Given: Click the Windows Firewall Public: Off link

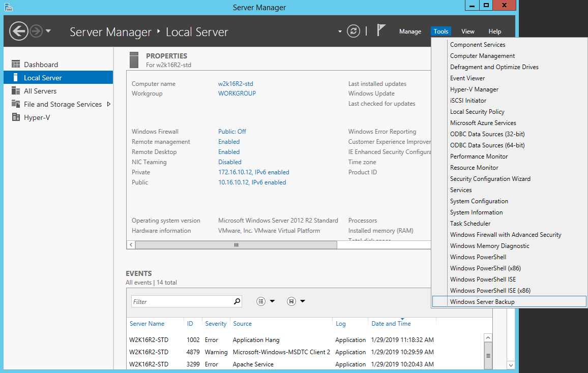Looking at the screenshot, I should point(232,132).
